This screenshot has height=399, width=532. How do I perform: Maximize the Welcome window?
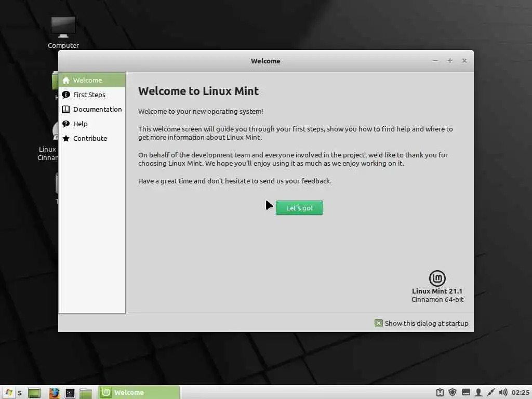450,61
